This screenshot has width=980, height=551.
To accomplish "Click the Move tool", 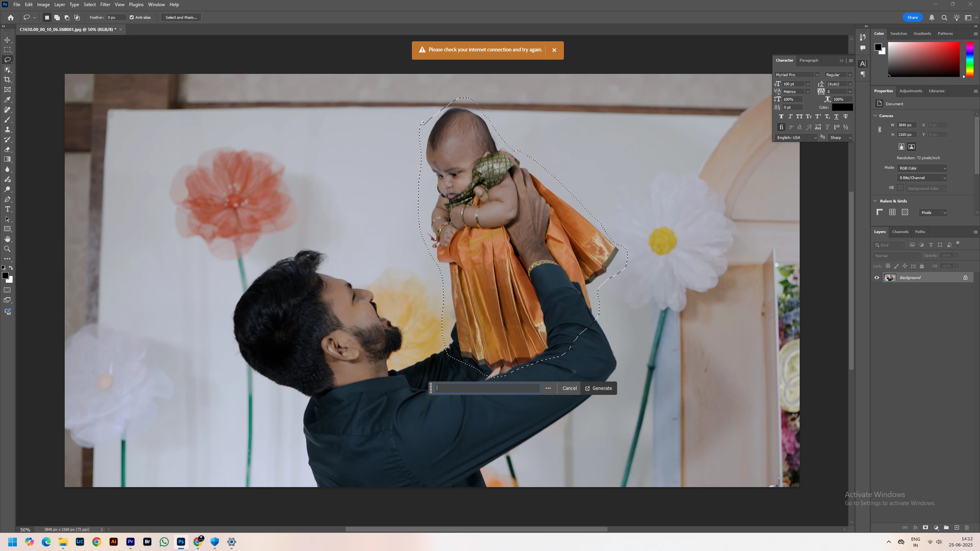I will tap(7, 40).
